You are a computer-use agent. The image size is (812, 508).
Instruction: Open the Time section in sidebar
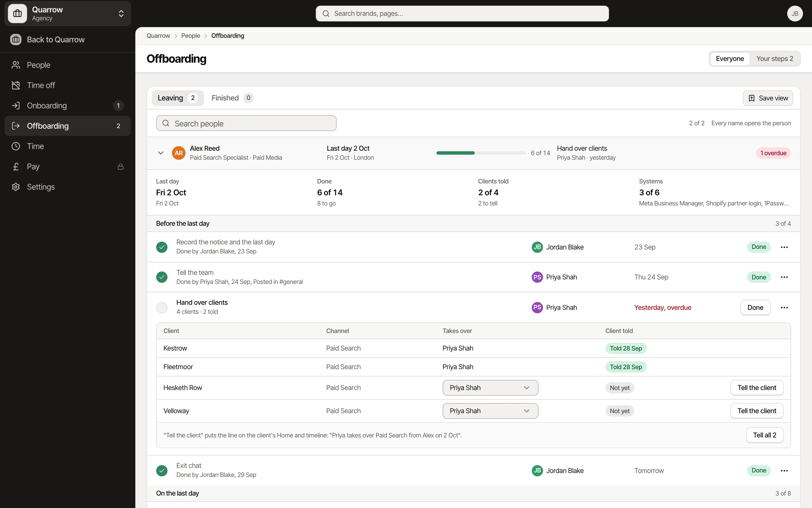67,146
